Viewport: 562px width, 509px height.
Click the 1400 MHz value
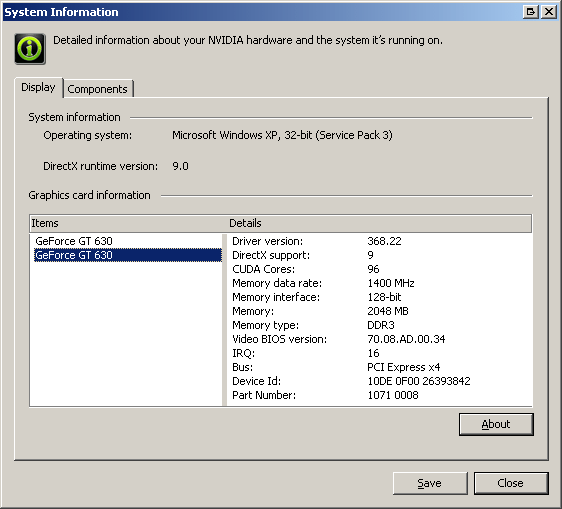pos(391,283)
